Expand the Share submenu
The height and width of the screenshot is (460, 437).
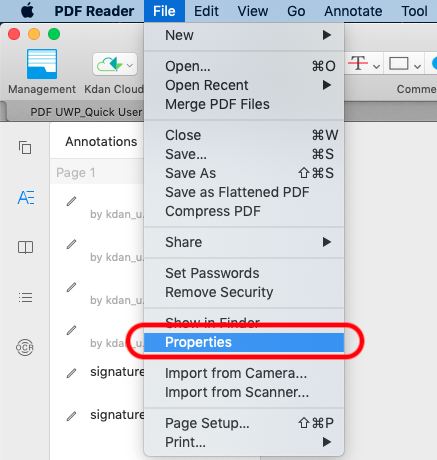coord(244,242)
